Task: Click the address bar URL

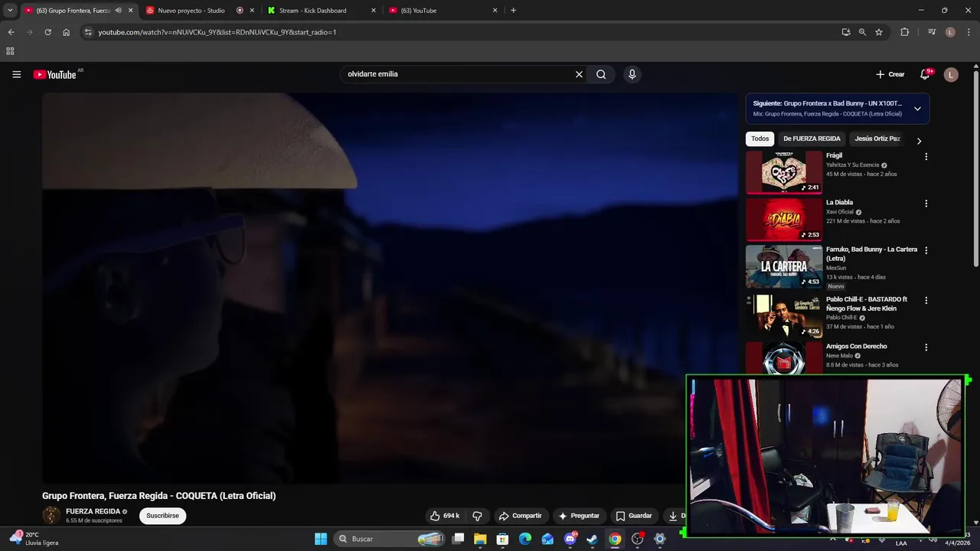Action: tap(217, 32)
